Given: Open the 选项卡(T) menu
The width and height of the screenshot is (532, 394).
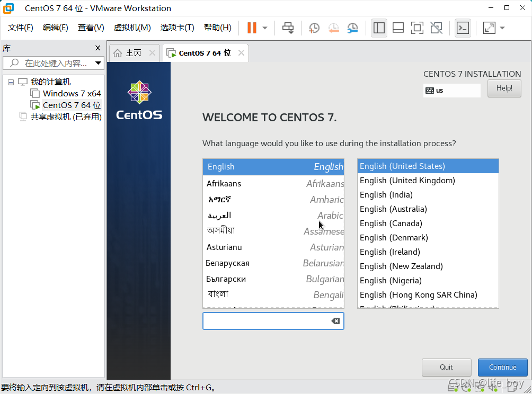Looking at the screenshot, I should [177, 28].
